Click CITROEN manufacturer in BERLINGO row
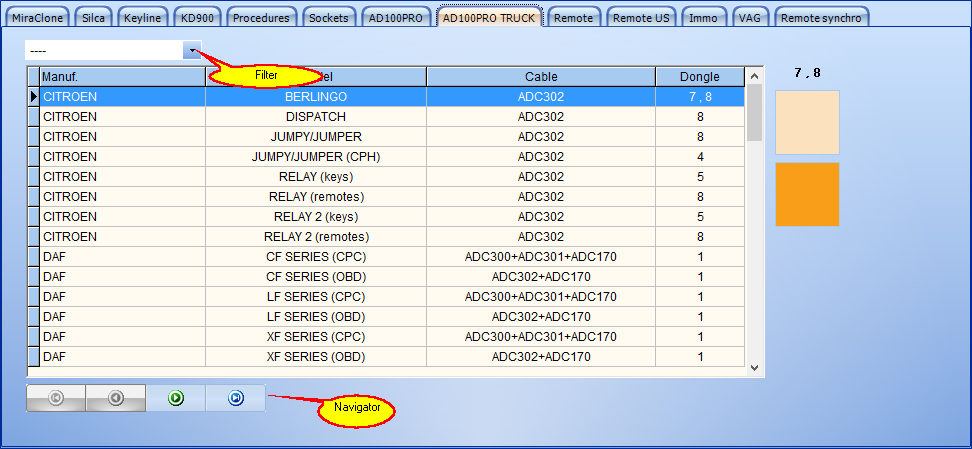This screenshot has width=972, height=449. coord(123,97)
